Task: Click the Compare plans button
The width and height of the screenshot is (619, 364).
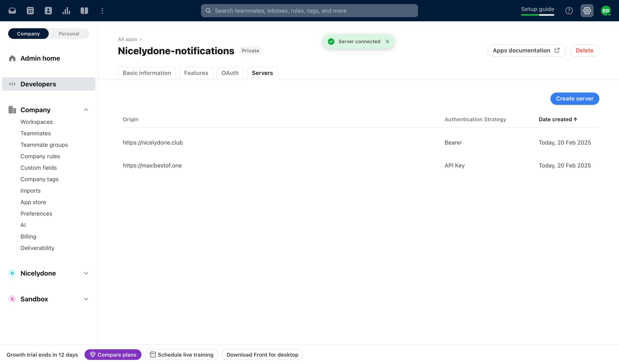Action: pos(113,355)
